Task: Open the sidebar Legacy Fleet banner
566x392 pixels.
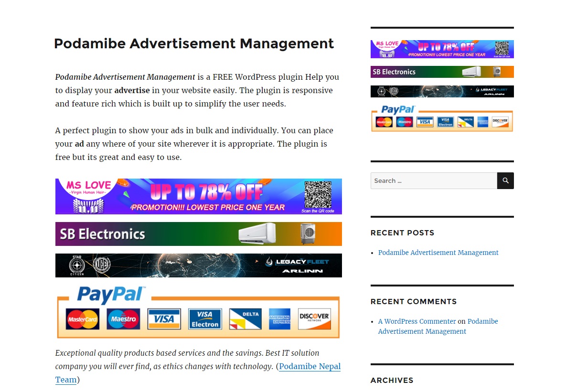Action: [x=442, y=91]
